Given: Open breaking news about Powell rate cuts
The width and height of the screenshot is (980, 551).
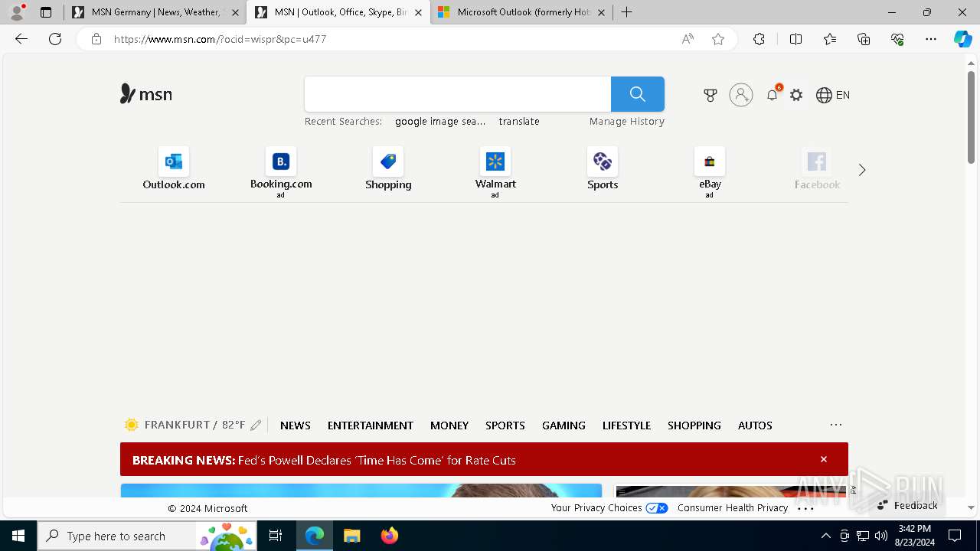Looking at the screenshot, I should [x=324, y=460].
